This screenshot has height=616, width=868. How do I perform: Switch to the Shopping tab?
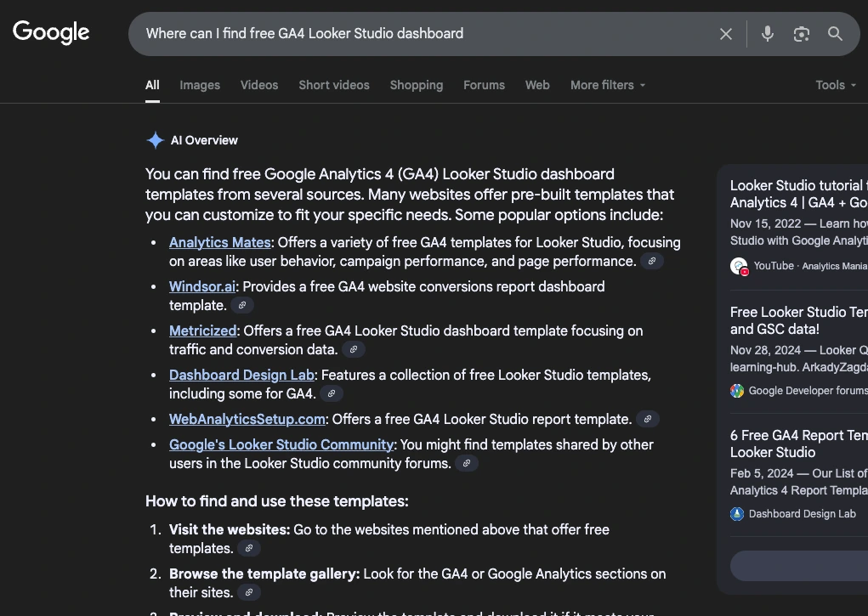417,85
